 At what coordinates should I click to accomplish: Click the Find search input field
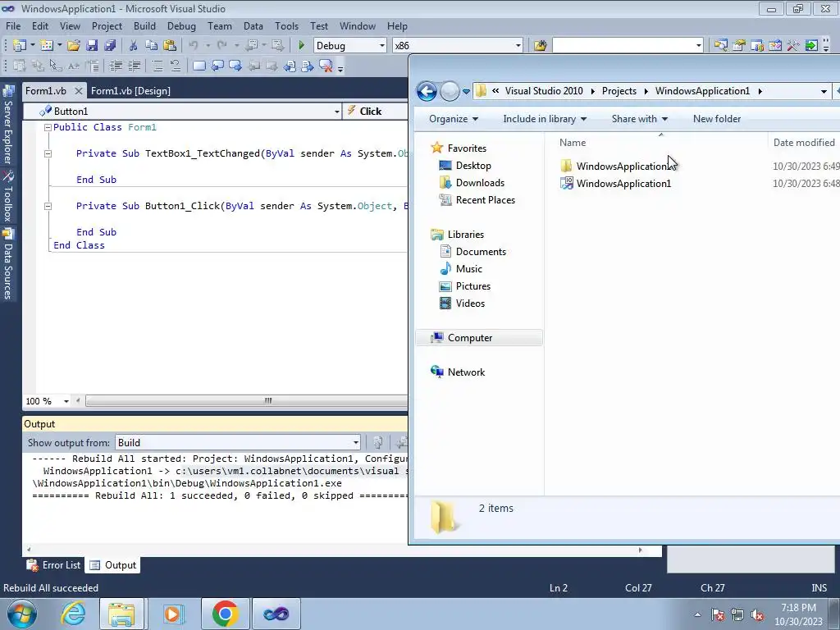[624, 46]
